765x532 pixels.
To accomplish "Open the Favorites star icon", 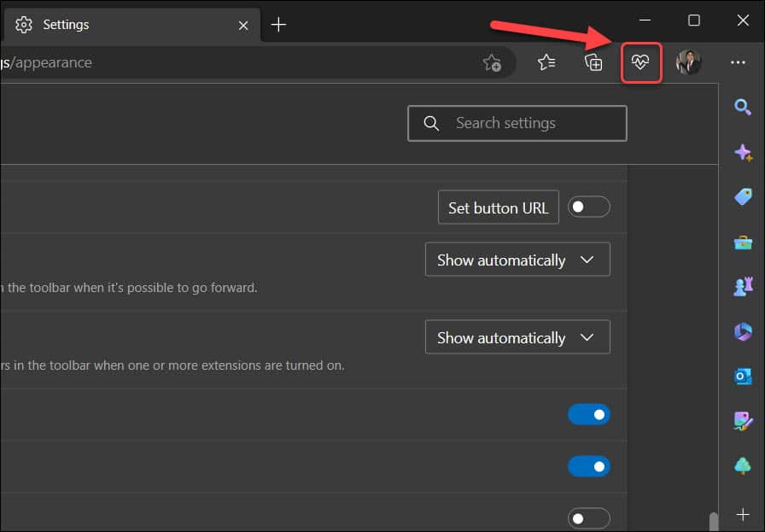I will click(x=547, y=61).
